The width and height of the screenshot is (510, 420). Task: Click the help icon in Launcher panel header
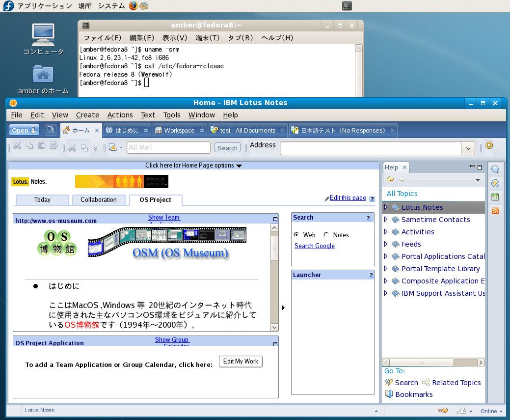(371, 275)
